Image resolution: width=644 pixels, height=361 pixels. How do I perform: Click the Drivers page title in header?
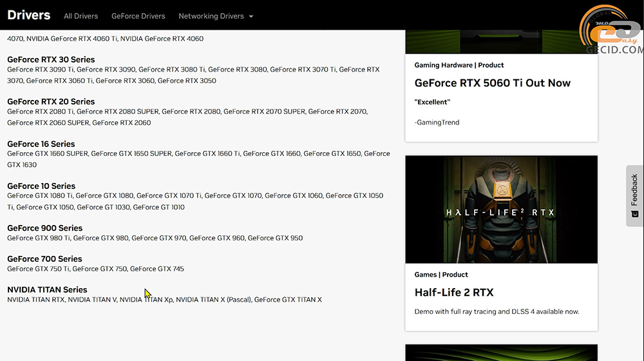point(29,15)
